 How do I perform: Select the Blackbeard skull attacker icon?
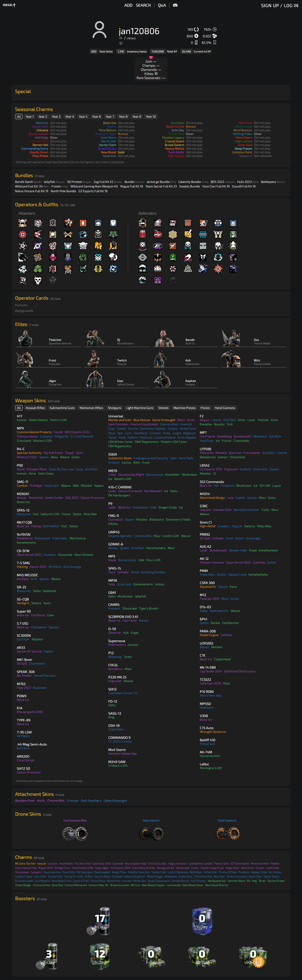click(x=98, y=234)
